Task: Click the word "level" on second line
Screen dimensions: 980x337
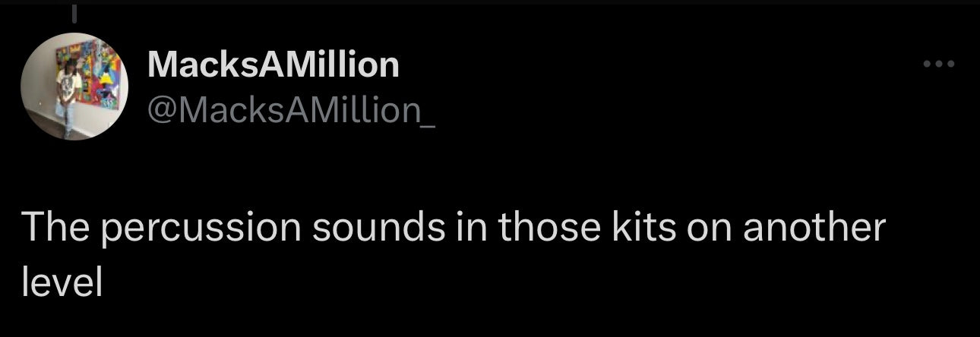Action: point(62,282)
